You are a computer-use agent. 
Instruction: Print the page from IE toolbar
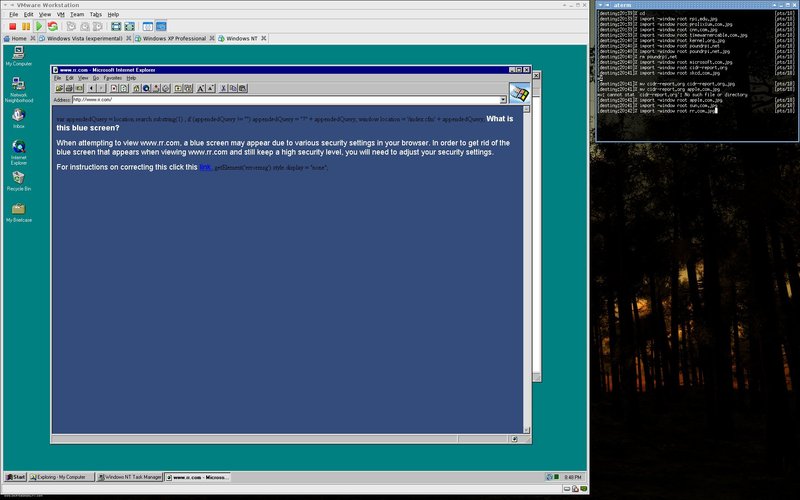tap(69, 88)
